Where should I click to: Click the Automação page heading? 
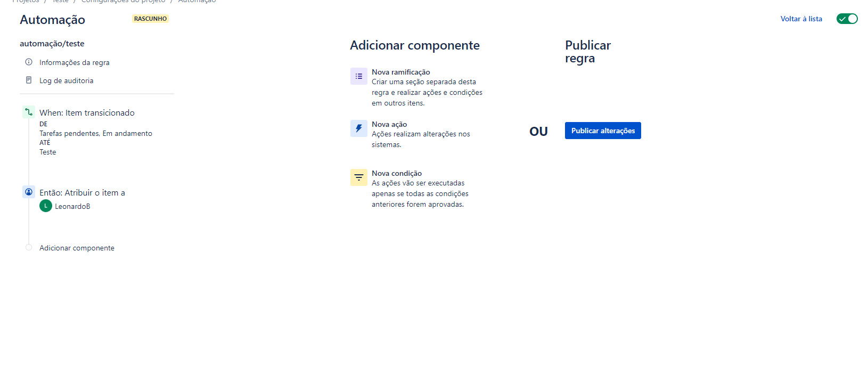pos(52,20)
